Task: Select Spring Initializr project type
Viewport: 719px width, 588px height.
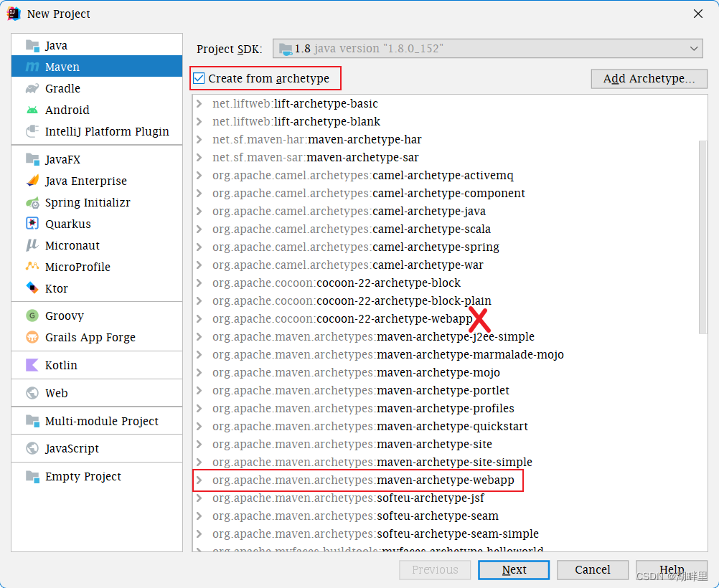Action: click(97, 202)
